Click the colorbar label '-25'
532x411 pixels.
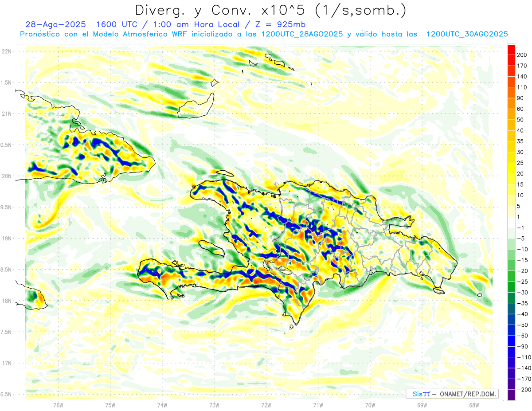tap(524, 282)
